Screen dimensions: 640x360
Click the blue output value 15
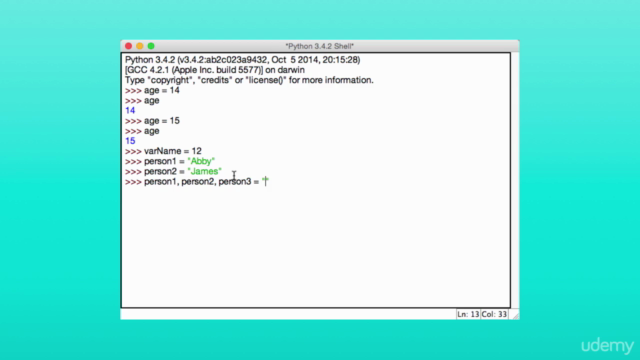click(x=130, y=141)
